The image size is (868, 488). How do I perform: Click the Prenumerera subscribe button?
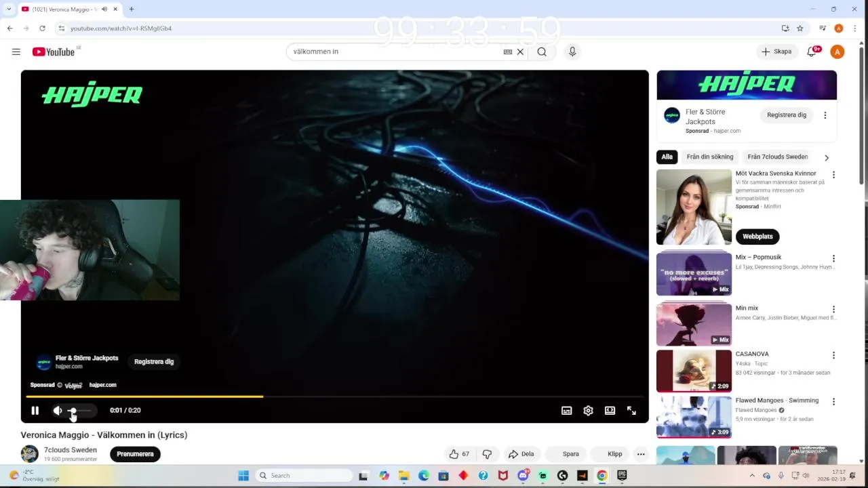[x=135, y=454]
